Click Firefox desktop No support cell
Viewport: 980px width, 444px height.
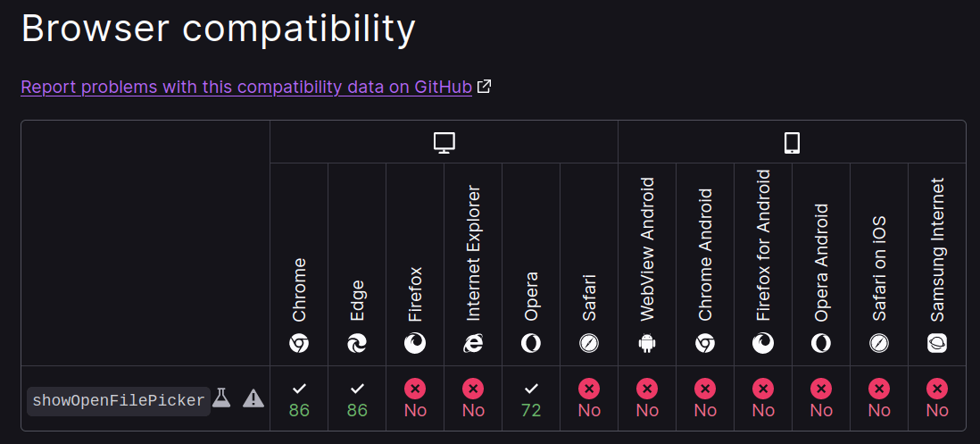(x=415, y=399)
